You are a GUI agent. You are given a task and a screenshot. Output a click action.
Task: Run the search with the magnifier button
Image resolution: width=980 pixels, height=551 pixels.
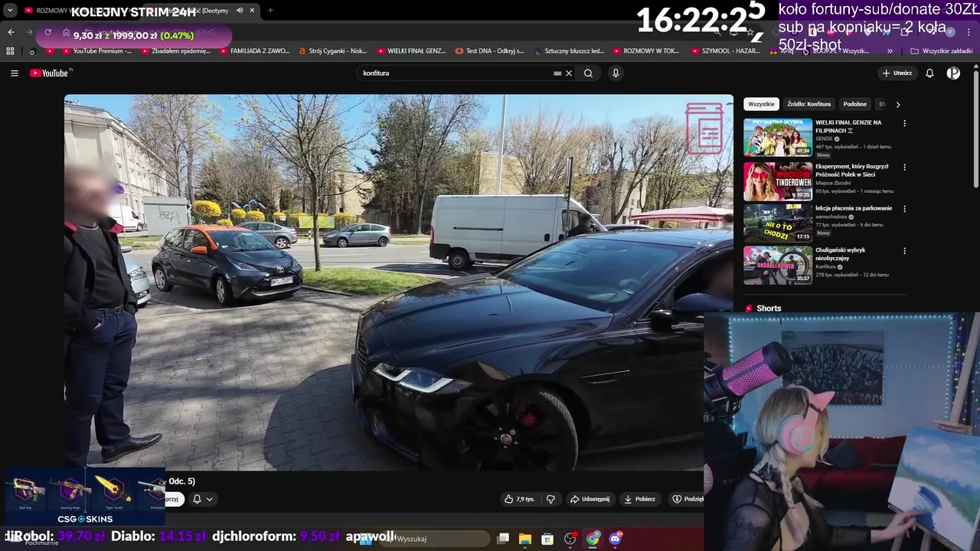[588, 73]
